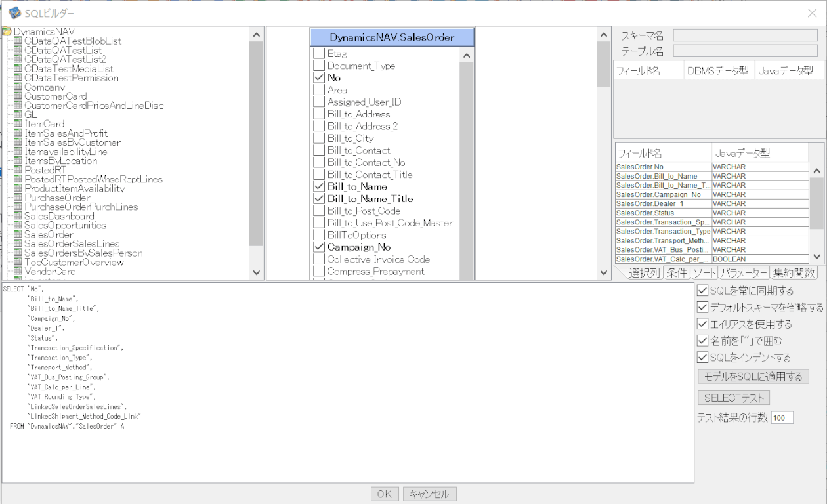The image size is (827, 504).
Task: Click the OK button
Action: 385,494
